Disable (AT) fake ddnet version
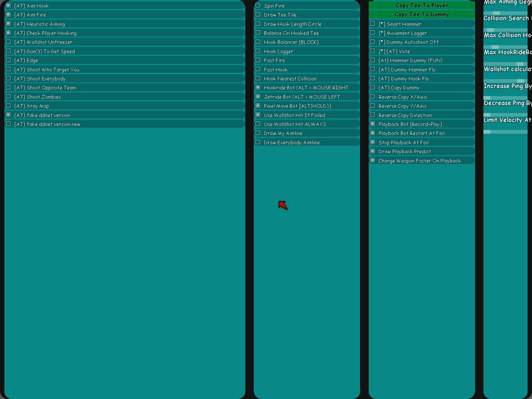The height and width of the screenshot is (399, 532). click(8, 115)
